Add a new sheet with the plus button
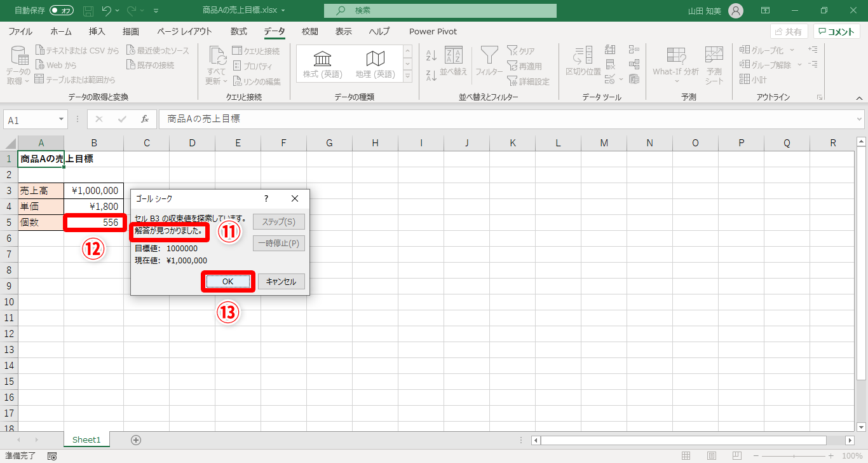Screen dimensions: 868x463 coord(136,439)
